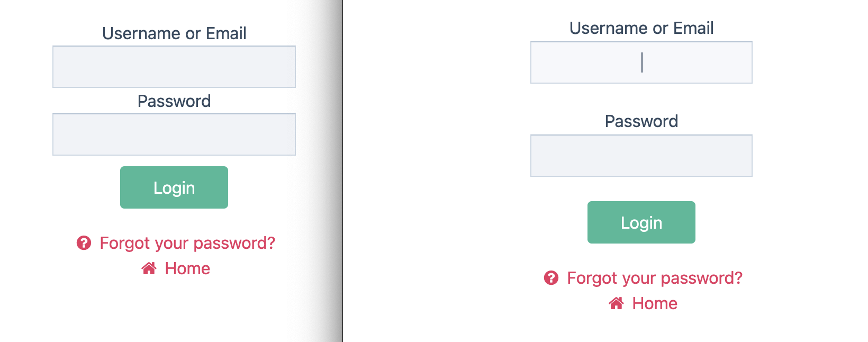868x342 pixels.
Task: Focus the left panel Username or Email field
Action: pos(174,67)
